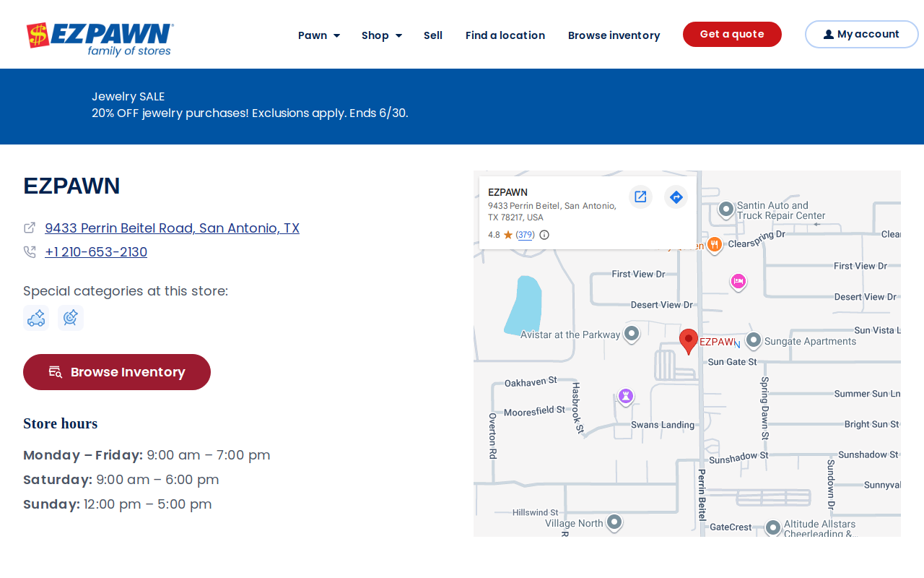Select the Village North map marker

pos(614,522)
